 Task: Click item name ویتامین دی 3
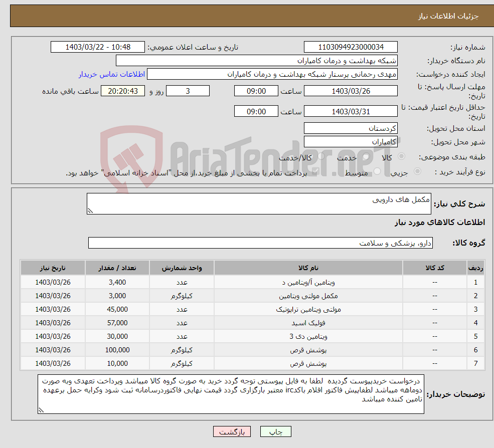(x=308, y=337)
